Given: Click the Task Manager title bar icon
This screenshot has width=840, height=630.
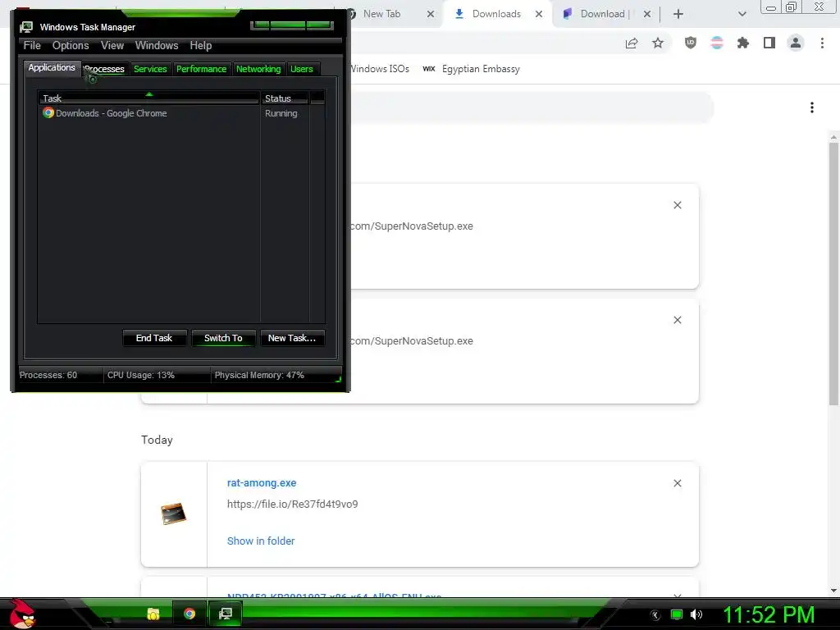Looking at the screenshot, I should (x=25, y=27).
